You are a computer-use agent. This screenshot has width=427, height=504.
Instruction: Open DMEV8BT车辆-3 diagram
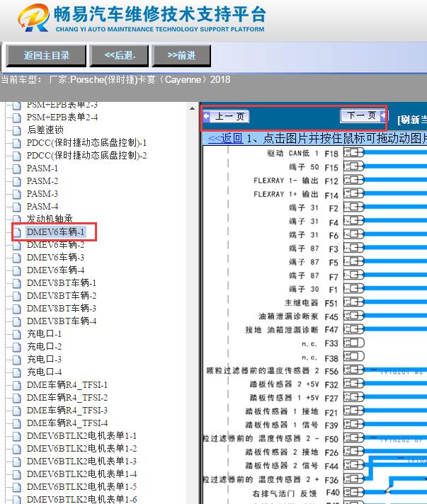[x=62, y=308]
